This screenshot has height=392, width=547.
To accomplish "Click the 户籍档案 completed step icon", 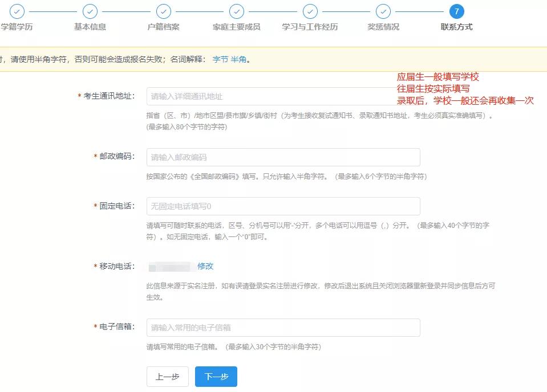I will (x=163, y=10).
